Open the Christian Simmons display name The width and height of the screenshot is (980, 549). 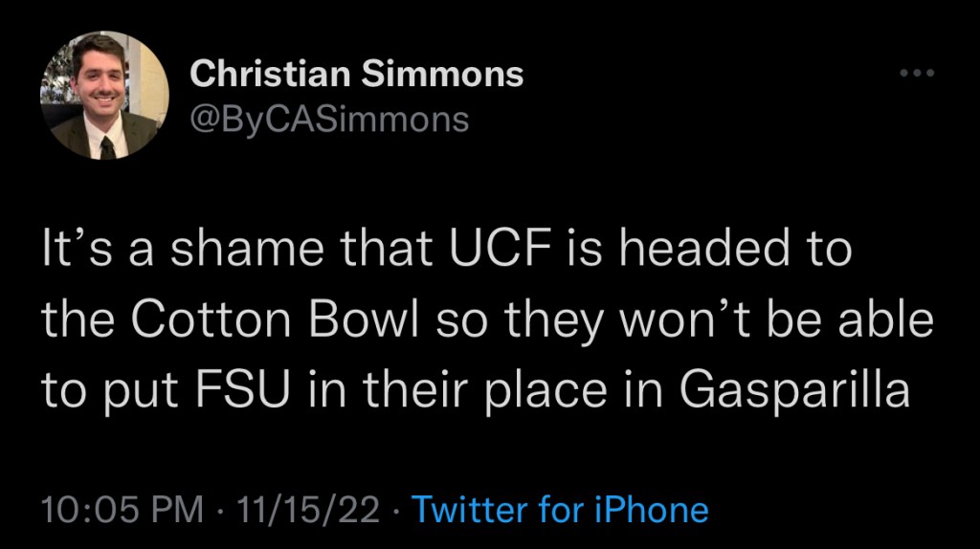coord(356,75)
